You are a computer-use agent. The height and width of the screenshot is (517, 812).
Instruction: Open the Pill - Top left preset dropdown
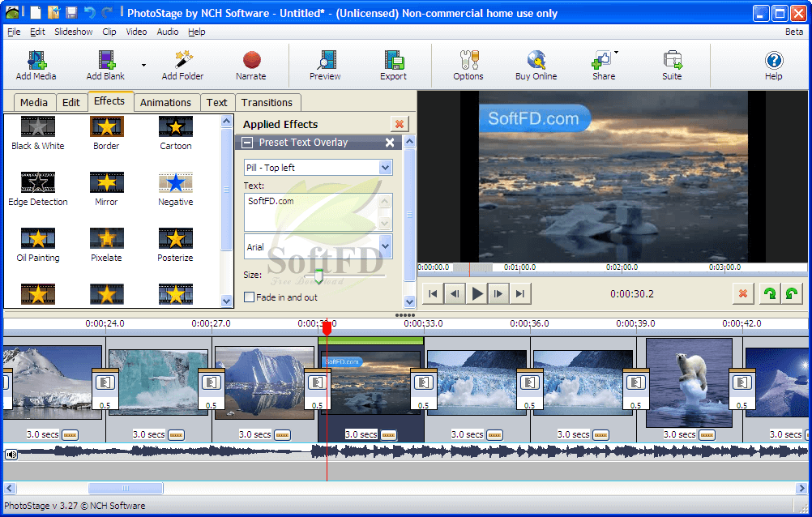click(385, 167)
